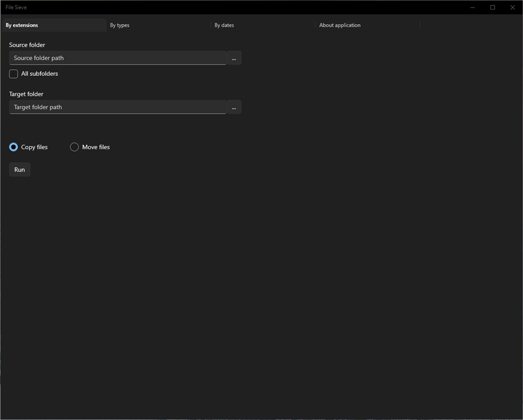Select the By extensions tab
523x420 pixels.
21,25
